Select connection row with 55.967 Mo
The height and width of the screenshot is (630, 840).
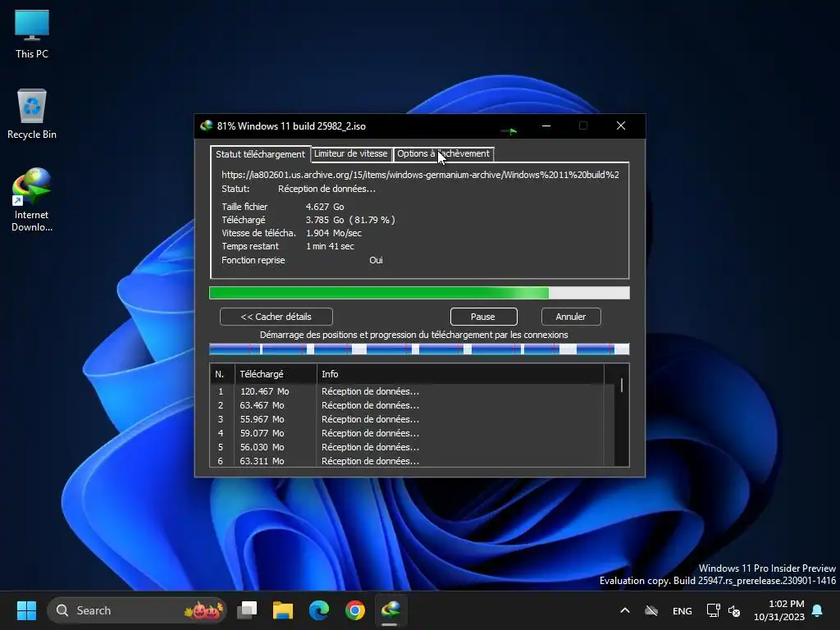tap(413, 419)
